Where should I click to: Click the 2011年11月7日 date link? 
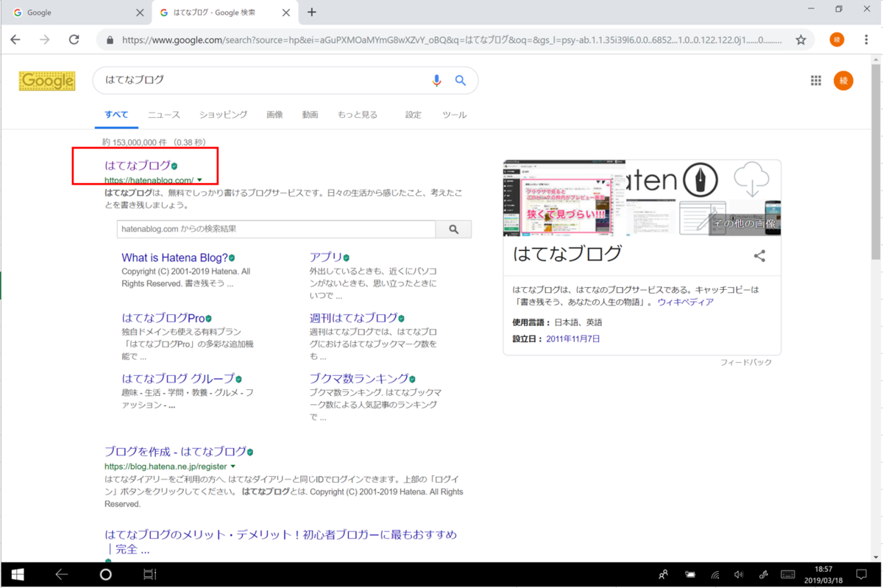573,339
